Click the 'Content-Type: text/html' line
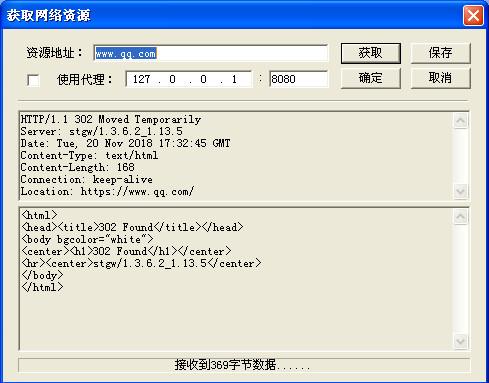 click(x=89, y=155)
